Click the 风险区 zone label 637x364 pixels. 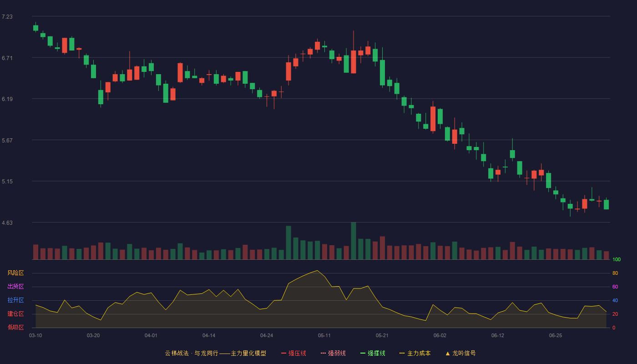click(x=15, y=273)
